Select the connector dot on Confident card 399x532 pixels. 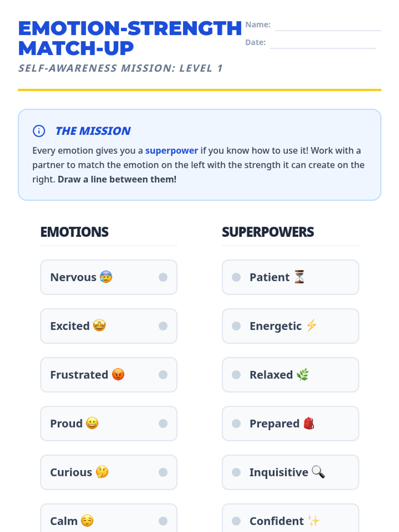pos(236,521)
